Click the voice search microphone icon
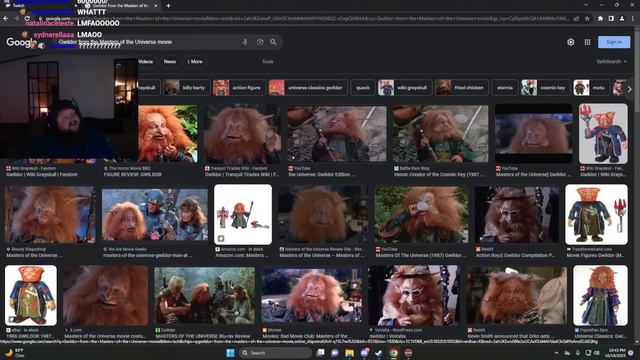Image resolution: width=640 pixels, height=360 pixels. tap(245, 42)
